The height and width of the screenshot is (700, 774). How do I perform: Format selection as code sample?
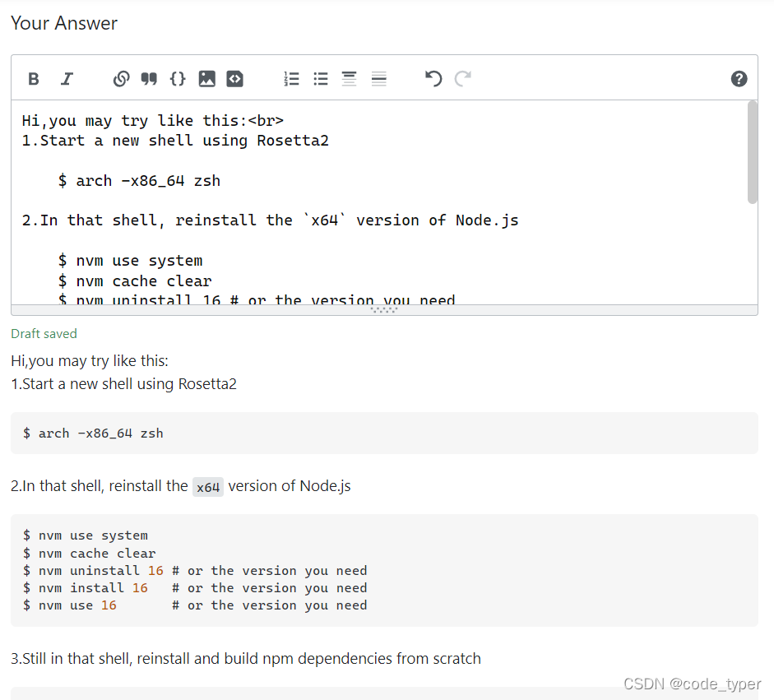point(178,79)
